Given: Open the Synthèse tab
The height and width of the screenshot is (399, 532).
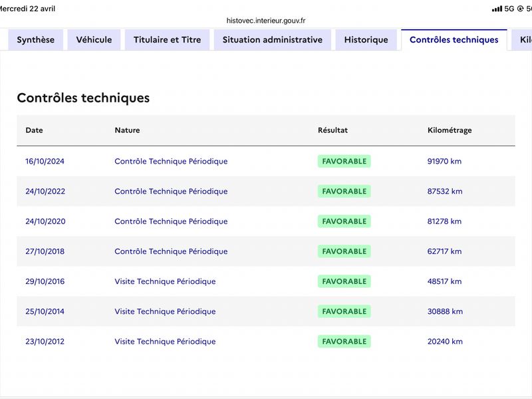Looking at the screenshot, I should tap(36, 40).
